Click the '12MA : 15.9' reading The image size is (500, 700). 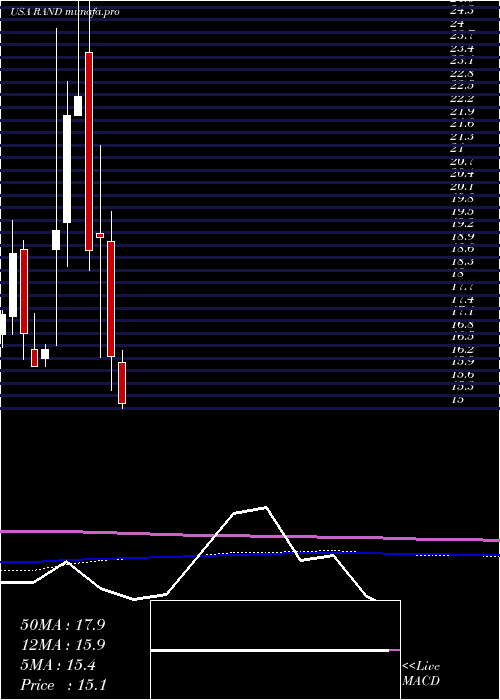point(63,645)
